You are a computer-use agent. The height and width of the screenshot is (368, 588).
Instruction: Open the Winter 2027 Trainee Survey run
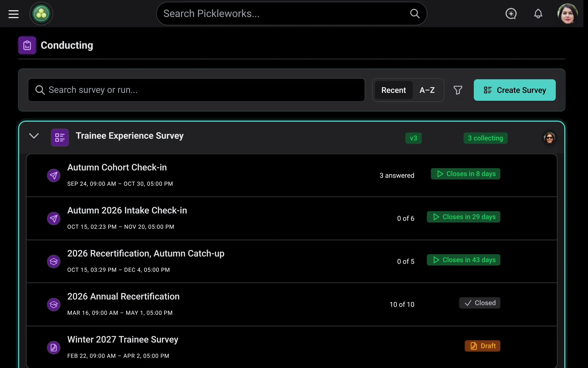(292, 347)
